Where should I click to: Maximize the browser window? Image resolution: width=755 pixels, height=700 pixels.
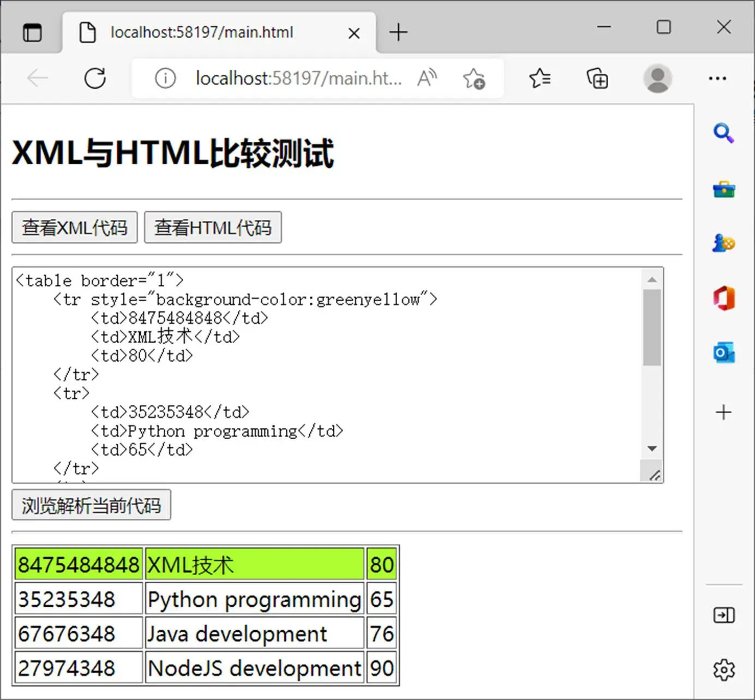coord(664,27)
